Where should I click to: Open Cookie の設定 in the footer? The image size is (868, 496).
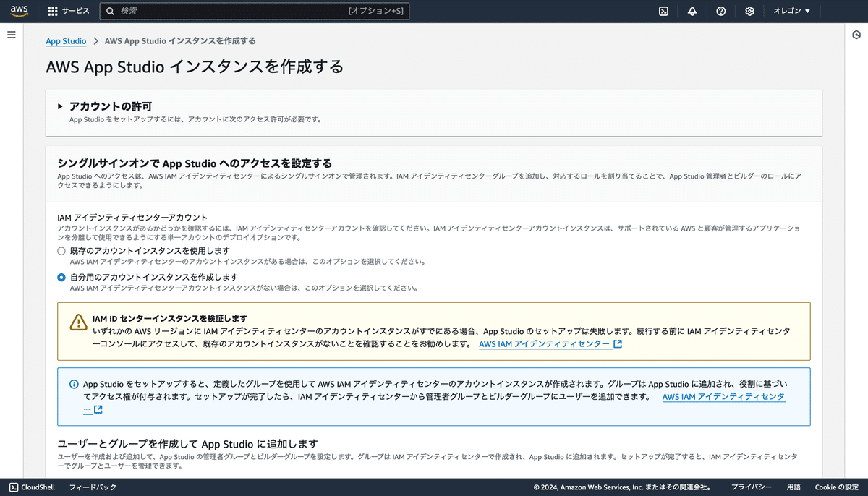[836, 487]
